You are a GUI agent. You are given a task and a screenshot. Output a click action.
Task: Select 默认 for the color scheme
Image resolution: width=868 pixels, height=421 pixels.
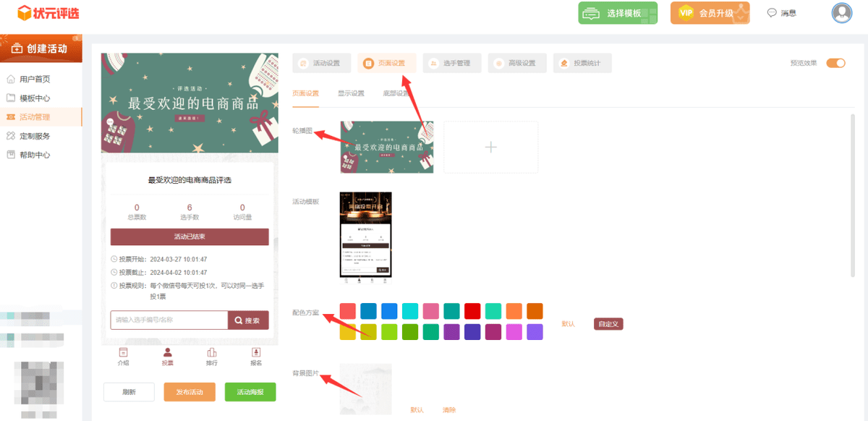click(x=568, y=324)
